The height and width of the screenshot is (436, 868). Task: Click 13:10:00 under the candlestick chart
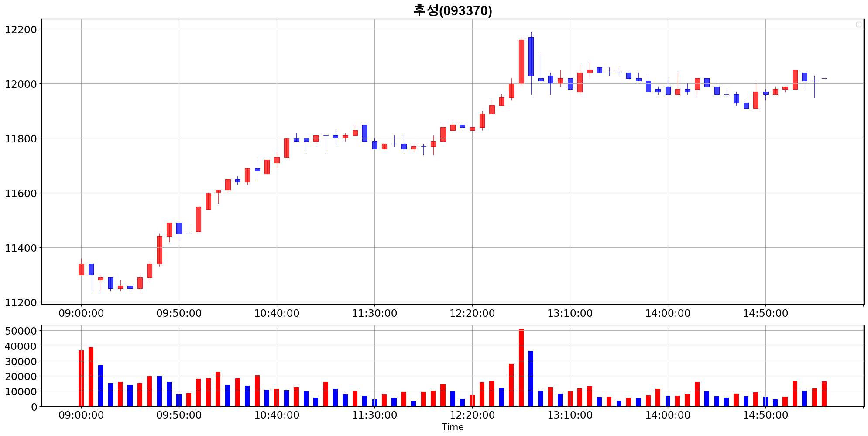tap(570, 313)
